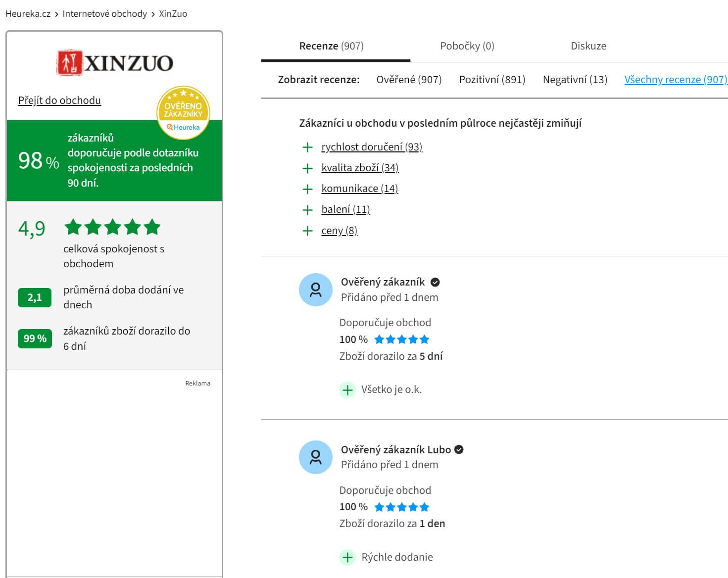Click the 2,1 delivery days badge

coord(35,297)
